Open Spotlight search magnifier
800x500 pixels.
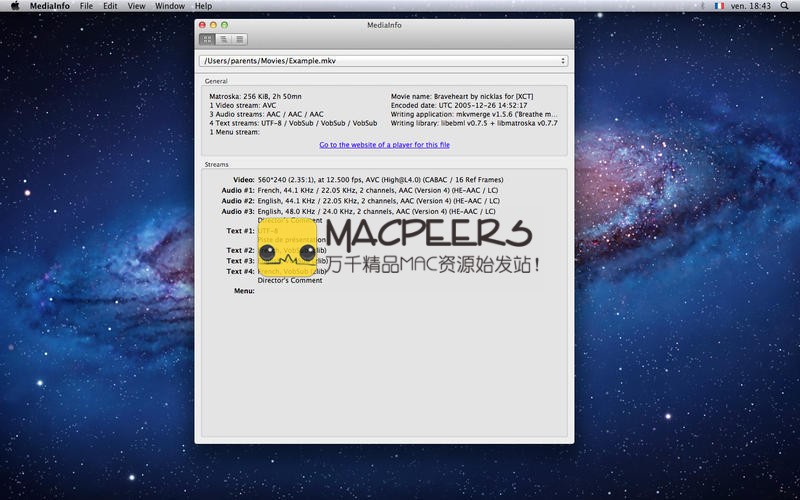click(786, 6)
